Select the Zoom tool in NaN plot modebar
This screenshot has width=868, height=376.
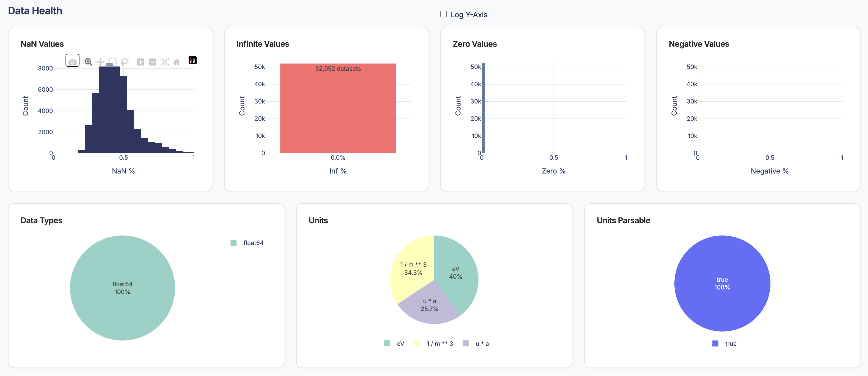point(88,61)
